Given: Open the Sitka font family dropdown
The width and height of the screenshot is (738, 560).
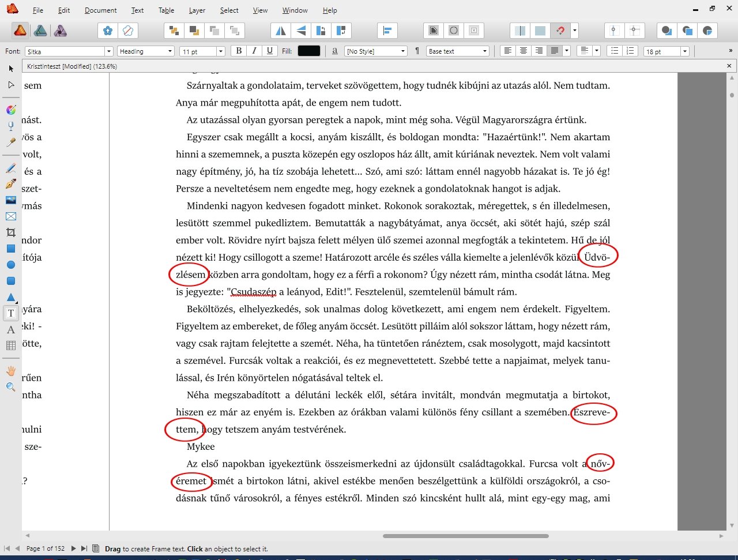Looking at the screenshot, I should [x=108, y=51].
